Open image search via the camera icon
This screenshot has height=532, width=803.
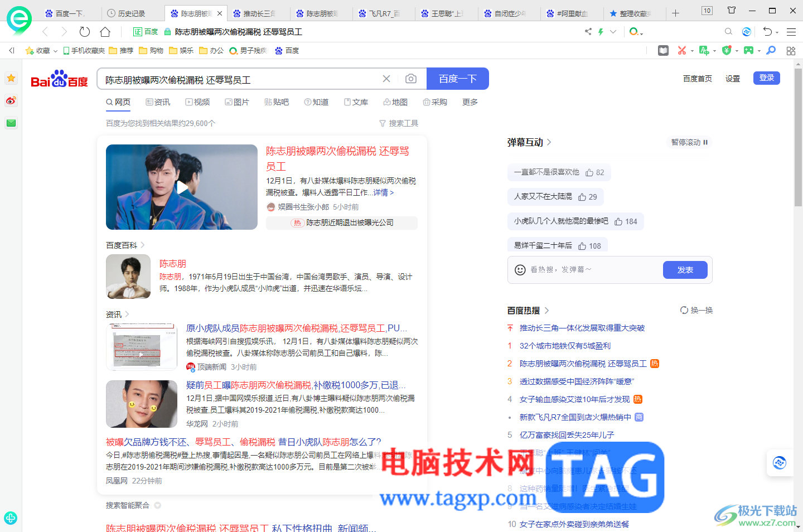tap(411, 79)
